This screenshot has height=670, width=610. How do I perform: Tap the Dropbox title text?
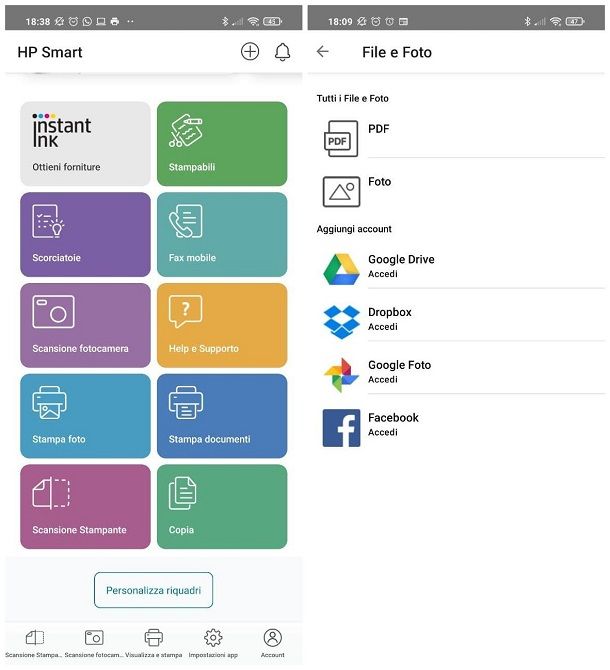pos(390,312)
